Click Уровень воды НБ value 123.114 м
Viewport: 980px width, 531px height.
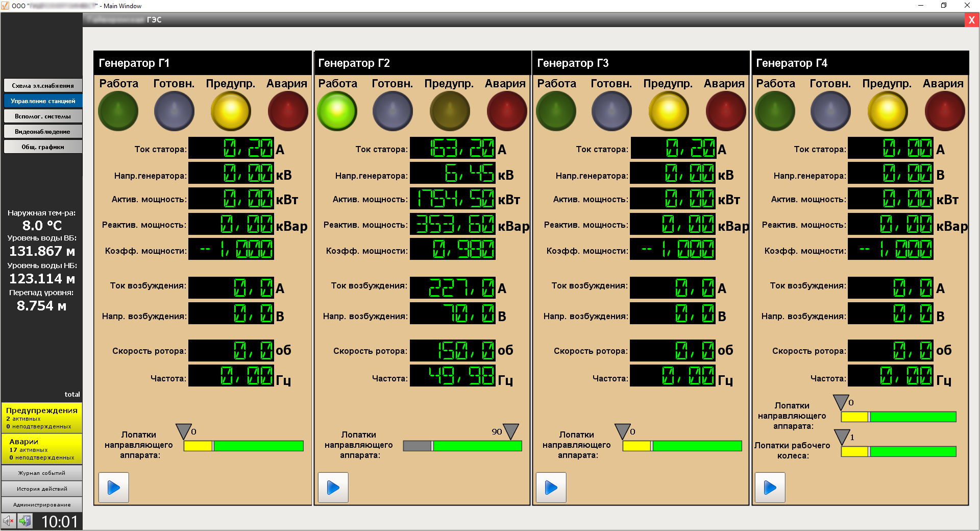[x=42, y=279]
